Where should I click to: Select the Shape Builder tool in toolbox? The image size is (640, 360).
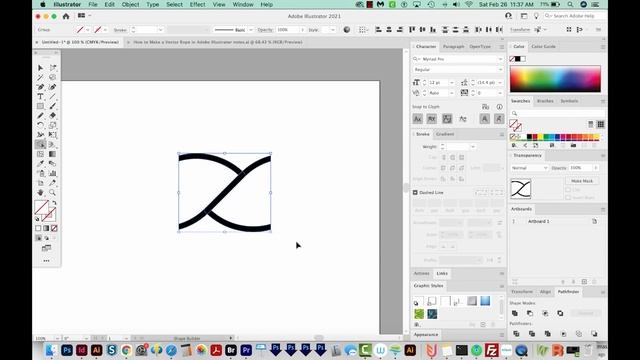pyautogui.click(x=40, y=144)
